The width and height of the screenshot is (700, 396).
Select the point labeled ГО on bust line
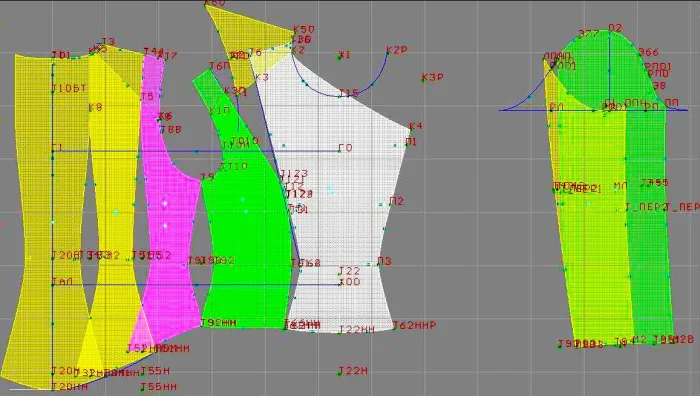(346, 148)
